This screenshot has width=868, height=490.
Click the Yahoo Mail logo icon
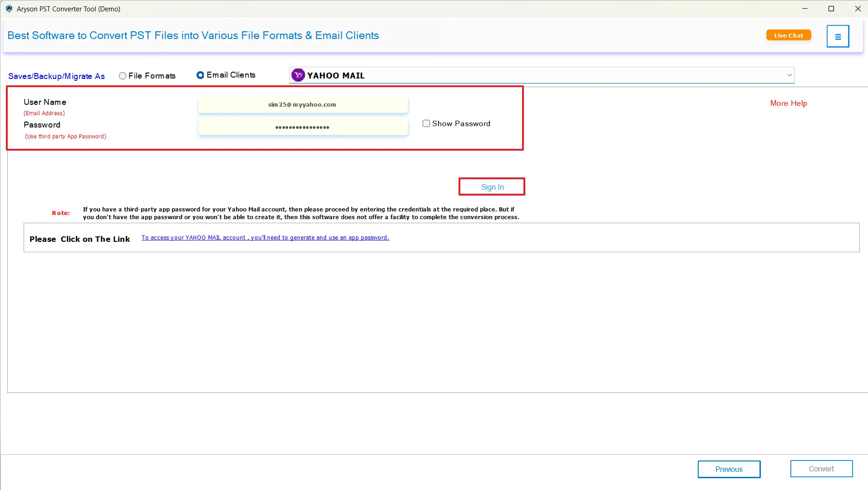(x=298, y=75)
